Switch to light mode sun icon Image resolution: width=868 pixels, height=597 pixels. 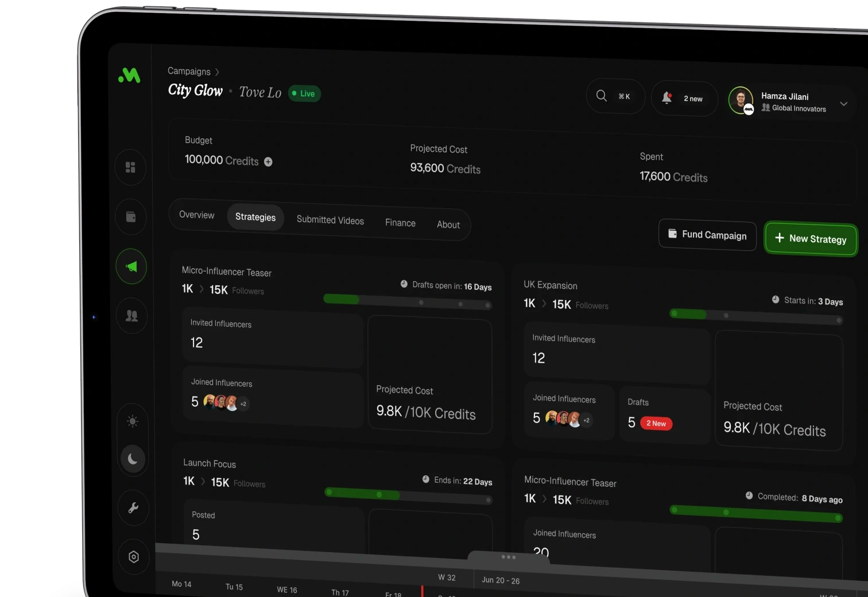[133, 421]
